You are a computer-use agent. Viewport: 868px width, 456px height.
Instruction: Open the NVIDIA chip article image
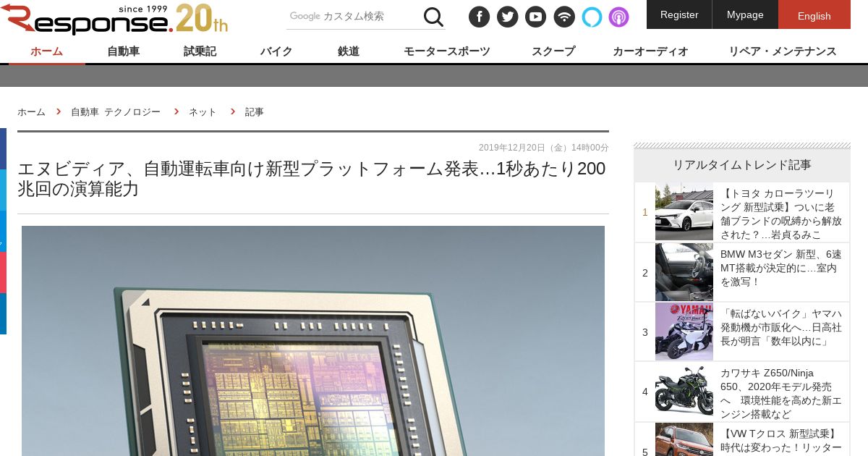point(313,341)
